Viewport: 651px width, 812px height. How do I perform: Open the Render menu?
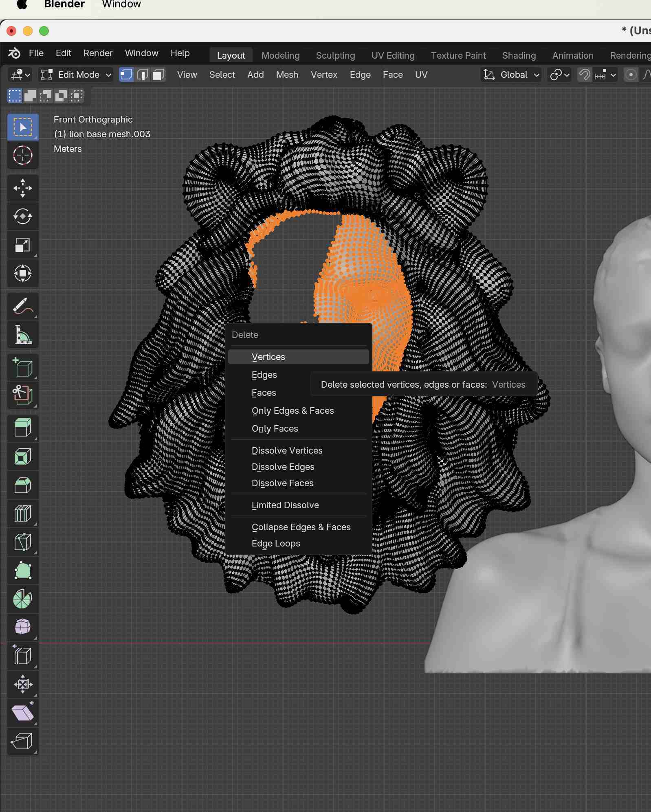tap(98, 53)
